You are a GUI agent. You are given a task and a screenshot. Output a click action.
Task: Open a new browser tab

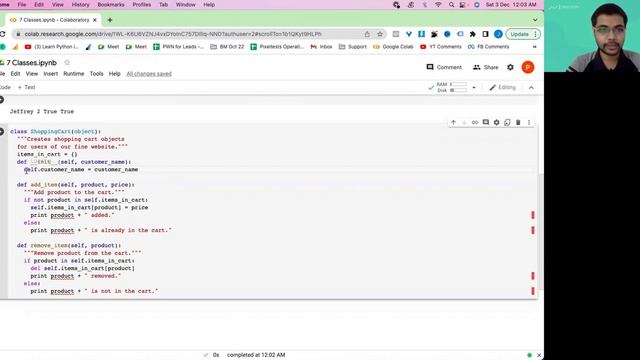tap(110, 20)
